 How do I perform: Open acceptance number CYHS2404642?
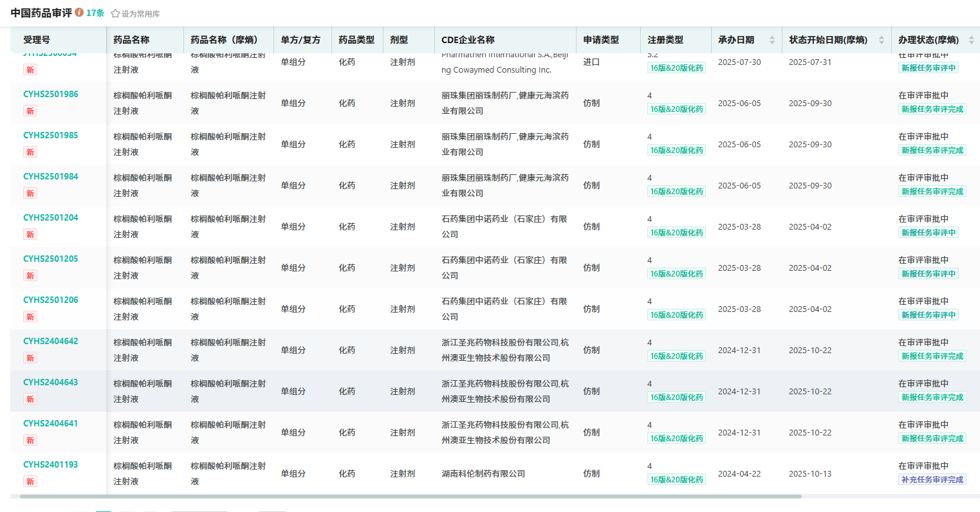click(51, 342)
